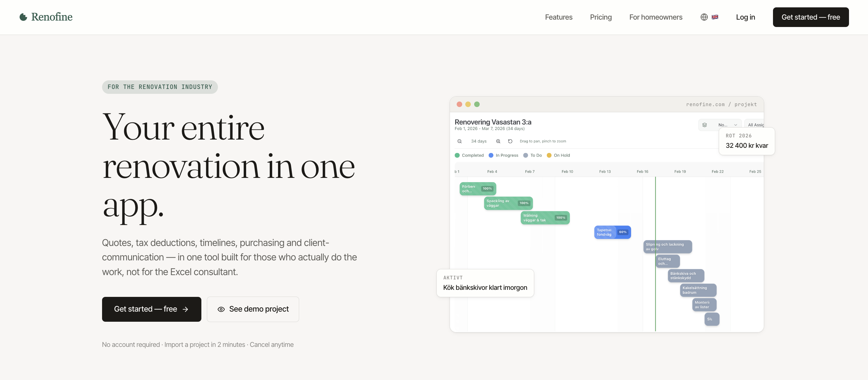Select Slipning och lackning av golv task
868x380 pixels.
pyautogui.click(x=667, y=247)
